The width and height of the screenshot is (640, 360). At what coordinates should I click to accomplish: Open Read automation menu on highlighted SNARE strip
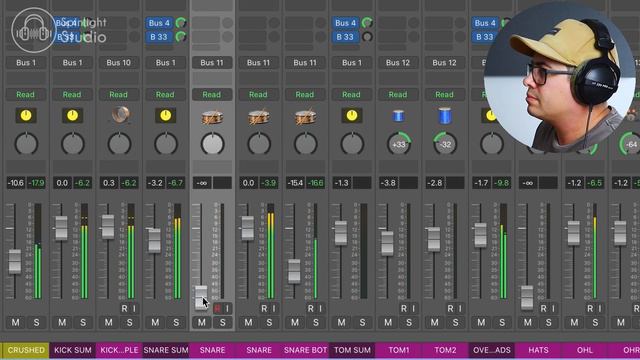[211, 95]
